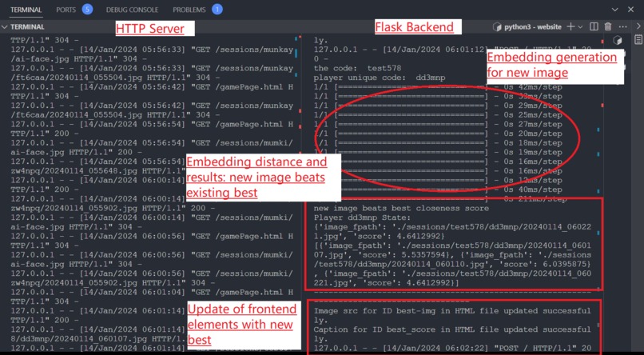Close the panel with the X icon

click(630, 10)
